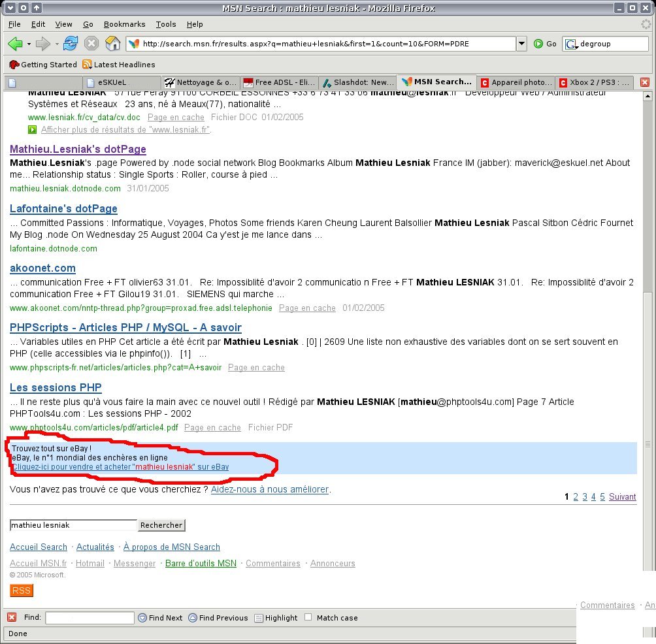The height and width of the screenshot is (644, 656).
Task: Click the Suivant next page link
Action: (x=623, y=497)
